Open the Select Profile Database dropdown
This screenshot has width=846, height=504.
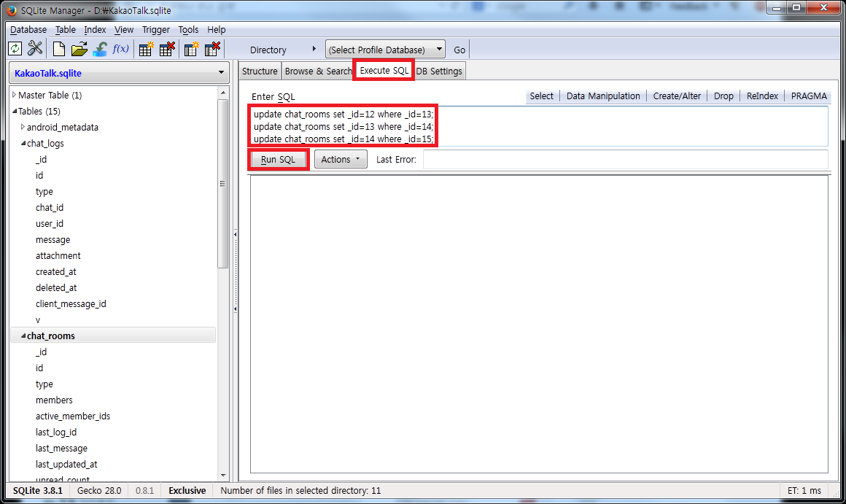(385, 50)
